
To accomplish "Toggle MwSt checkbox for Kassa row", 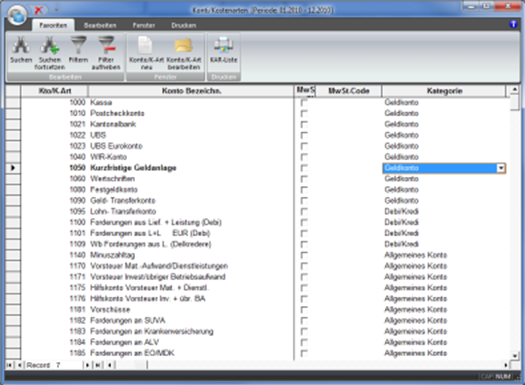I will point(304,103).
